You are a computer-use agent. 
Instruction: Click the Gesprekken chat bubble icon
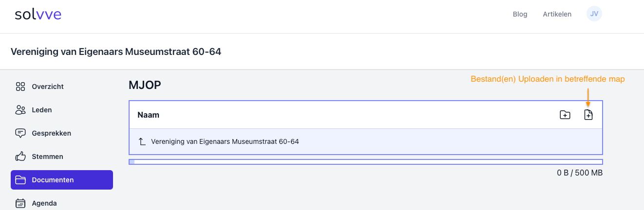tap(20, 133)
